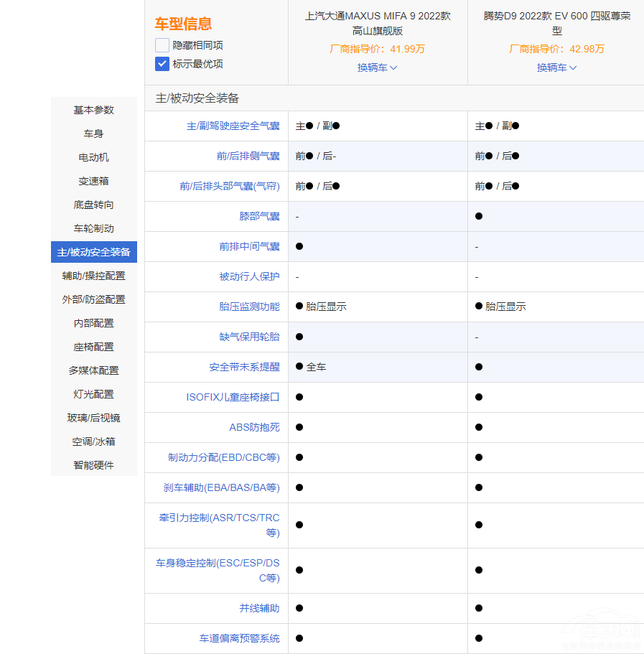Go to 辅助/操控配置 section
This screenshot has height=654, width=644.
click(x=93, y=276)
